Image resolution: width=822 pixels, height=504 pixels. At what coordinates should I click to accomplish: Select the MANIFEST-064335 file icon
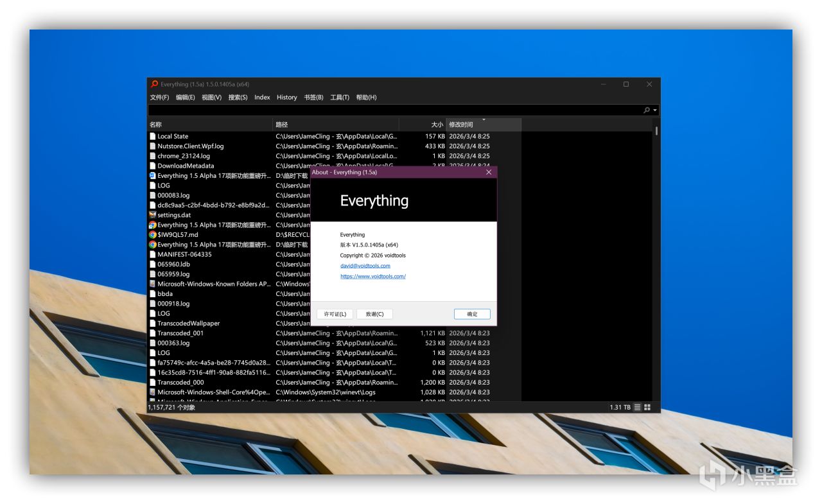pyautogui.click(x=153, y=254)
